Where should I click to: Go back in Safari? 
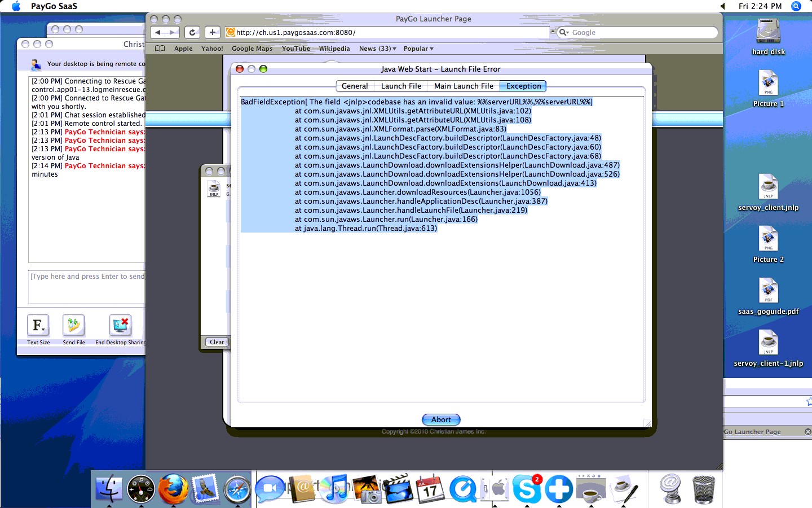pos(158,32)
